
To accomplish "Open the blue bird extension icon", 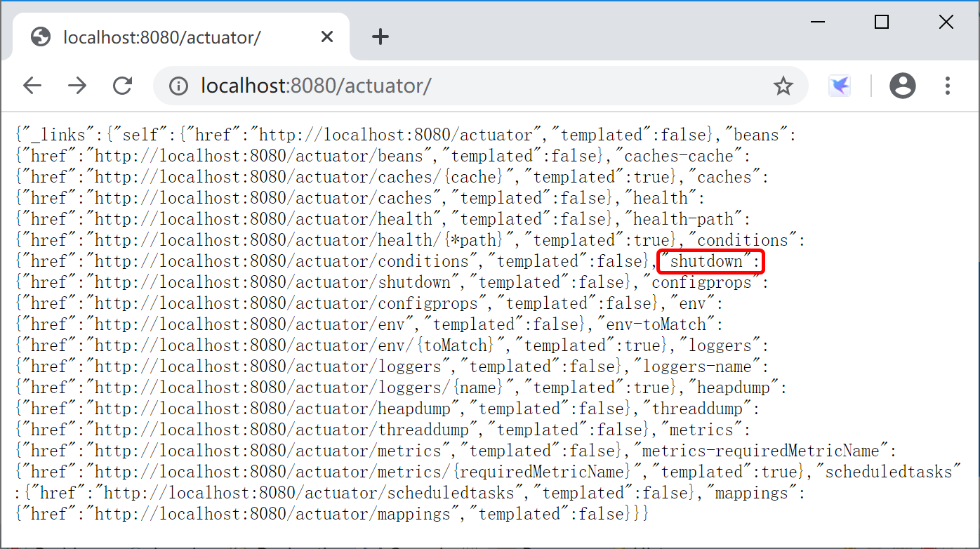I will pyautogui.click(x=840, y=86).
